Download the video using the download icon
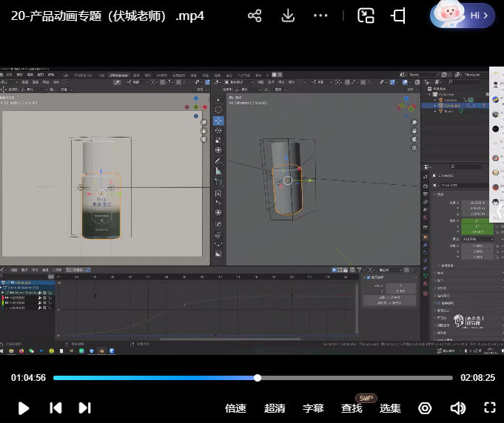504x423 pixels. coord(288,16)
